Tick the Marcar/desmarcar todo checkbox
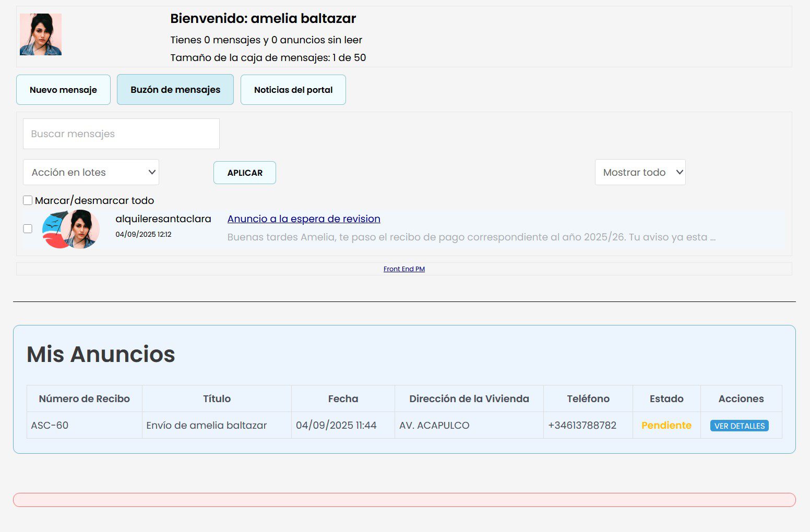This screenshot has height=532, width=810. [x=28, y=200]
